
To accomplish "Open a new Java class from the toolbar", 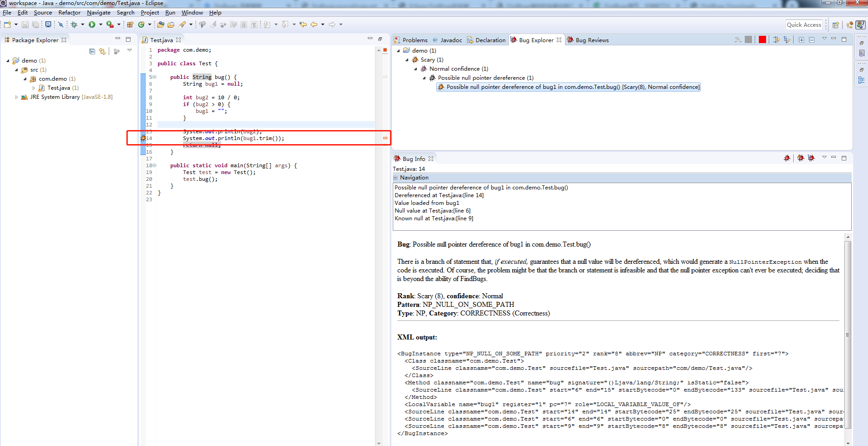I will [142, 24].
